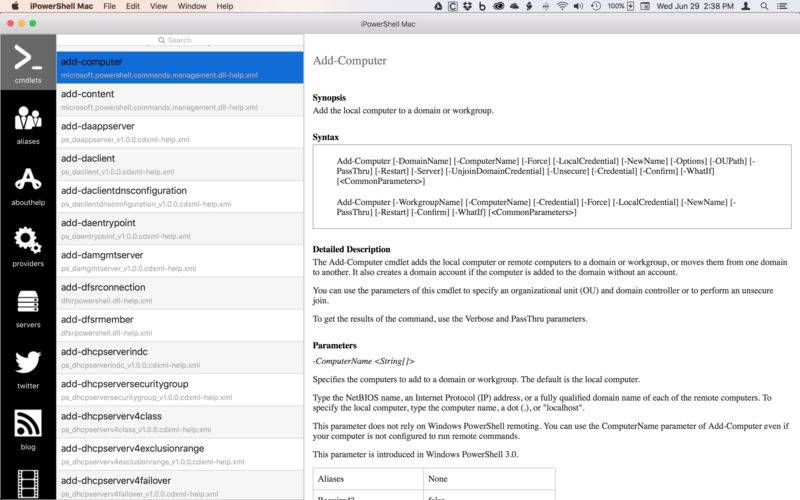Select the add-daclientdnsconfiguration cmdlet

[180, 196]
